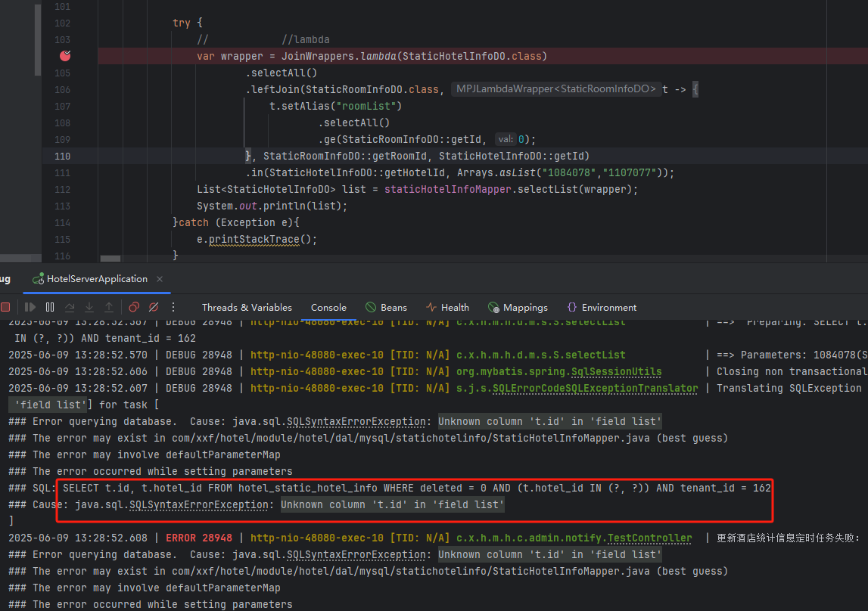The image size is (868, 611).
Task: Collapse the lambda block at line 106 brace
Action: pyautogui.click(x=696, y=89)
